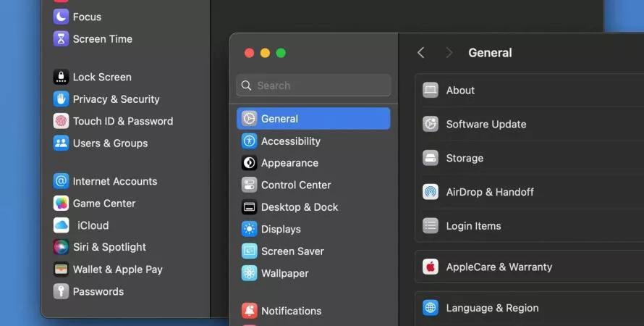
Task: Select Wallet & Apple Pay icon
Action: coord(61,269)
